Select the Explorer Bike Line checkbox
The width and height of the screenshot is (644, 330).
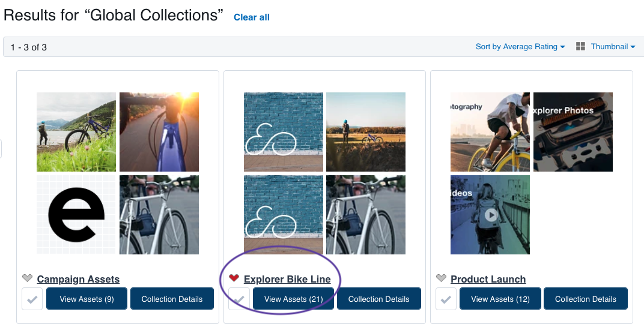click(x=239, y=299)
